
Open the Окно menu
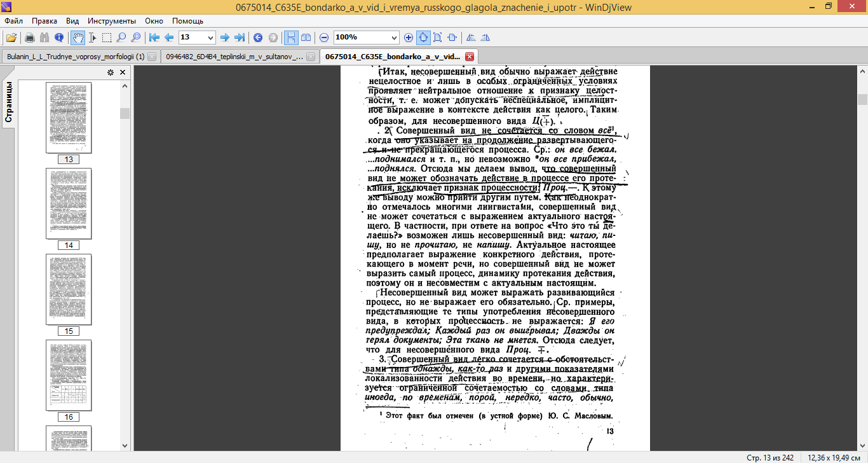[154, 21]
